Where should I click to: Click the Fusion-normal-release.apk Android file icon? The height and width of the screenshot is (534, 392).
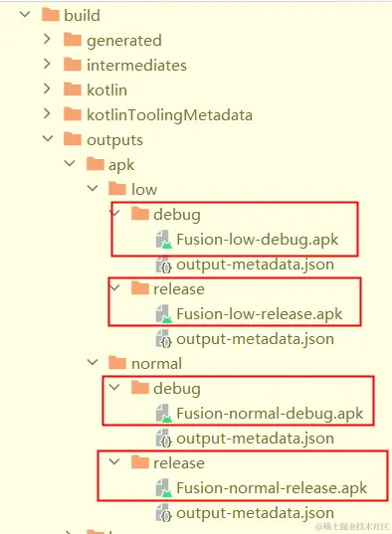coord(164,488)
